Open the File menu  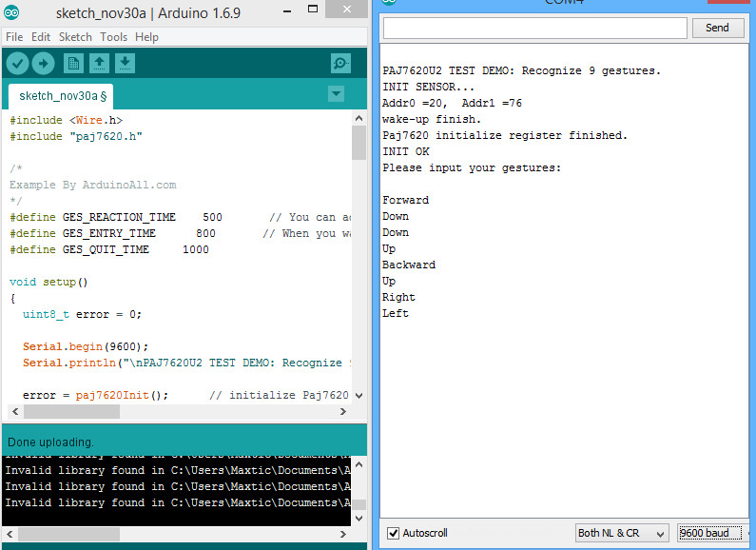(14, 37)
